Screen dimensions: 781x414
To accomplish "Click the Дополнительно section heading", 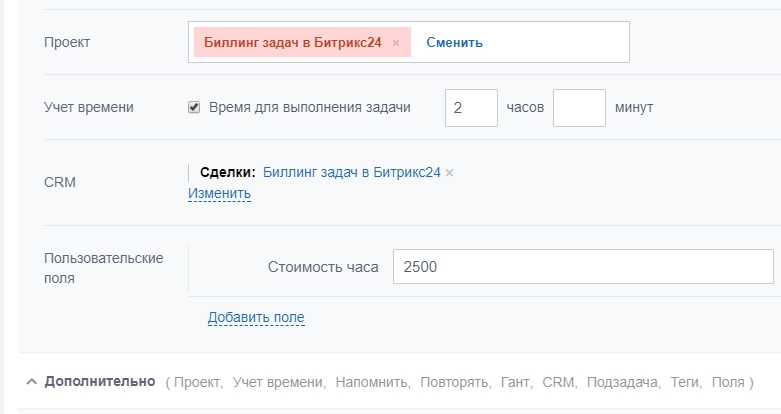I will [99, 381].
